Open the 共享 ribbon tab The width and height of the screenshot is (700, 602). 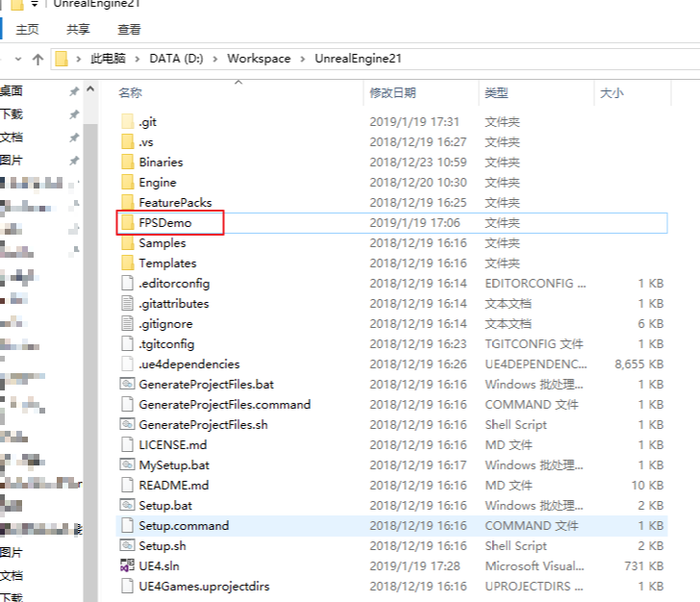78,30
